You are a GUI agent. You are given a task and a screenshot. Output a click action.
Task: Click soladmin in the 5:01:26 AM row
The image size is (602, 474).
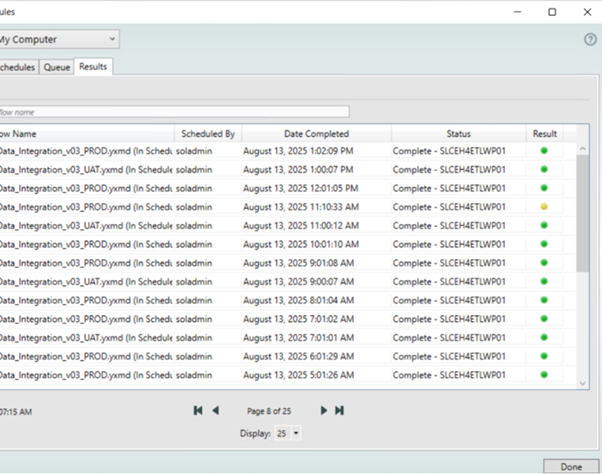tap(194, 375)
